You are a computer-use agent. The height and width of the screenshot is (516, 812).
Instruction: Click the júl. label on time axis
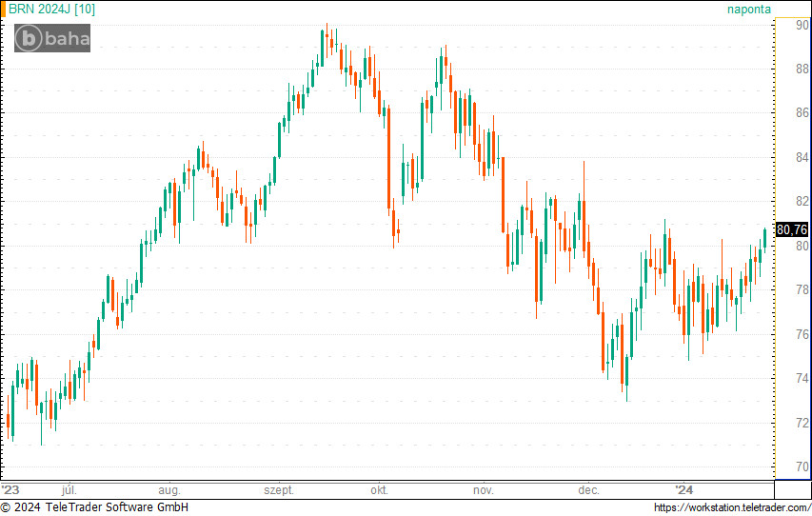point(68,490)
